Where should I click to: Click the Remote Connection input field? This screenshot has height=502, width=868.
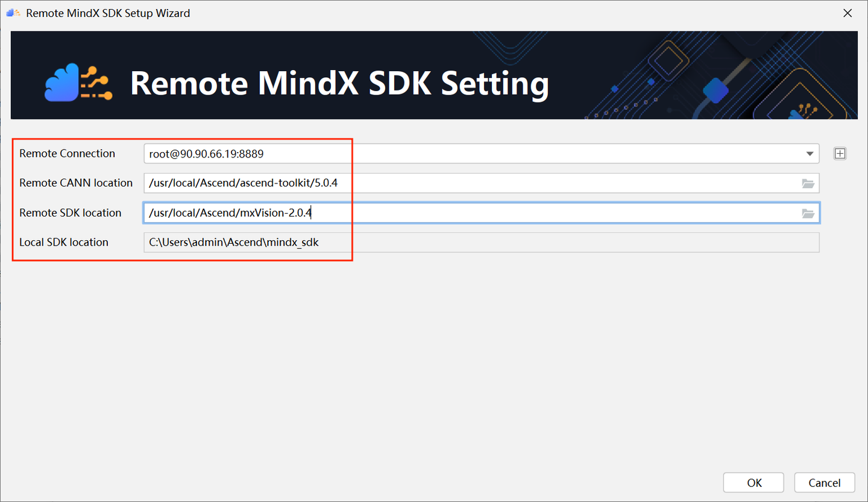click(x=247, y=153)
